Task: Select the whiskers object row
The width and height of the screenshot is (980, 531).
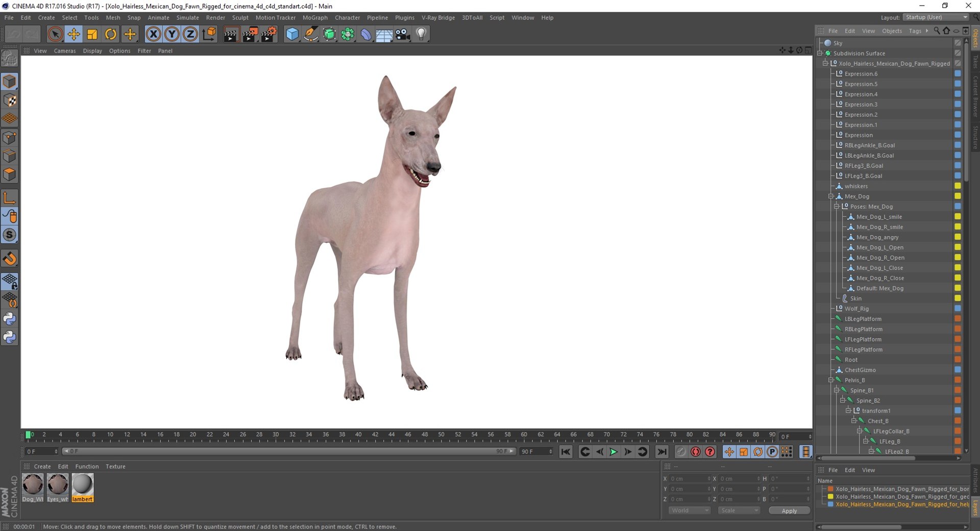Action: (x=885, y=186)
